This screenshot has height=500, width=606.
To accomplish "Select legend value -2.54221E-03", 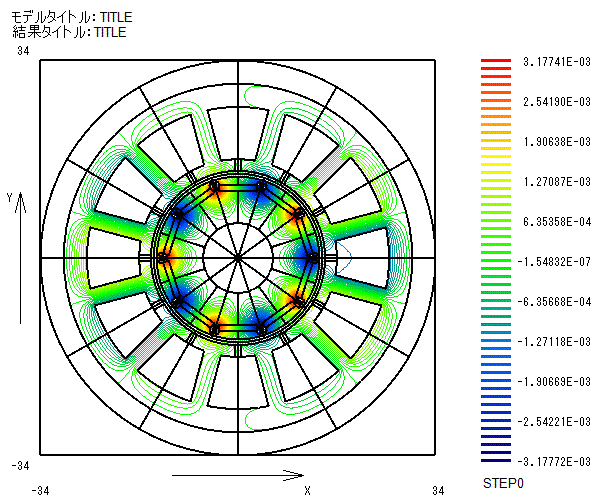I will (x=554, y=421).
